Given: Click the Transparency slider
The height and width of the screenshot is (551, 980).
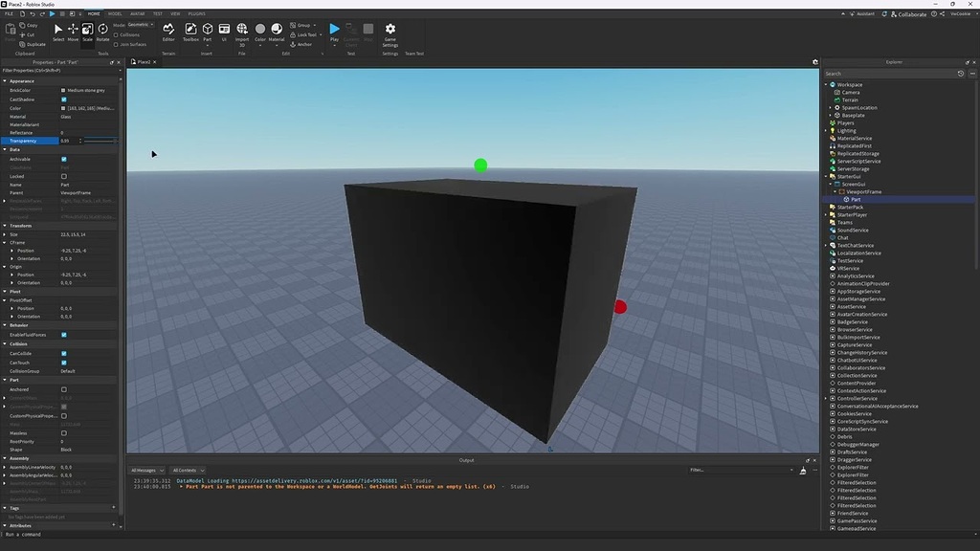Looking at the screenshot, I should pos(100,142).
